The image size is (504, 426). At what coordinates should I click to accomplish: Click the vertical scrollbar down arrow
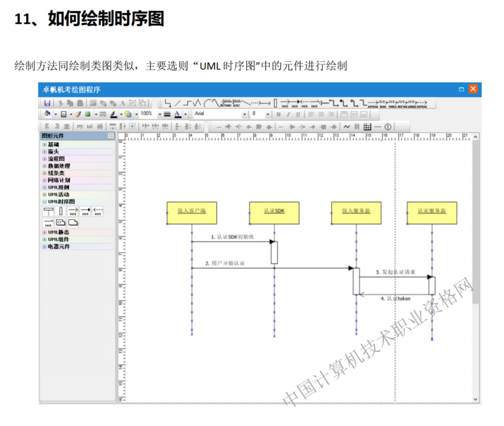(475, 399)
